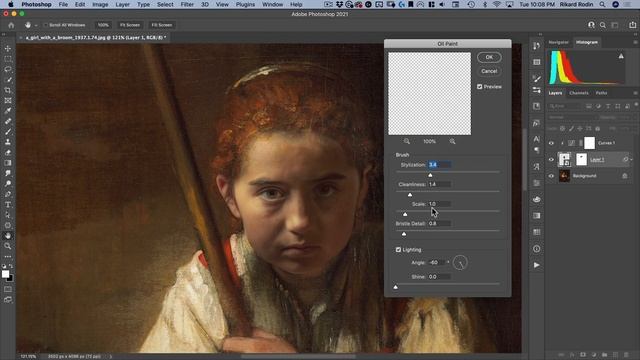640x360 pixels.
Task: Select the Dodge tool
Action: point(8,184)
